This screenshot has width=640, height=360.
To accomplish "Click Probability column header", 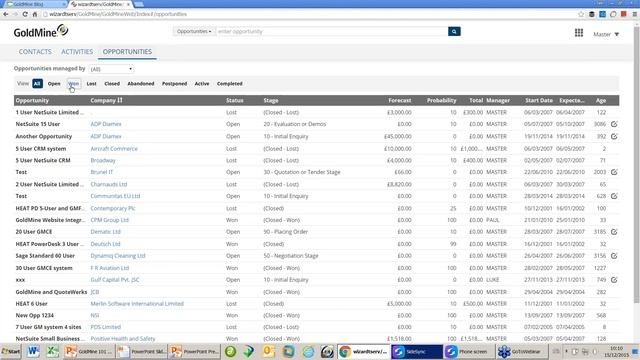I will [x=441, y=100].
